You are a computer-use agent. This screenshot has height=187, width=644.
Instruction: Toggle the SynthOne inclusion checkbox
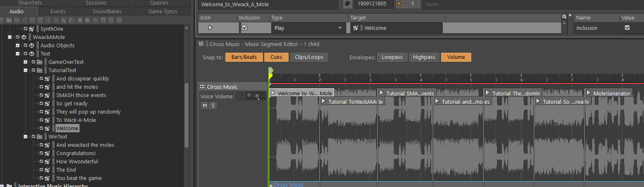point(26,29)
